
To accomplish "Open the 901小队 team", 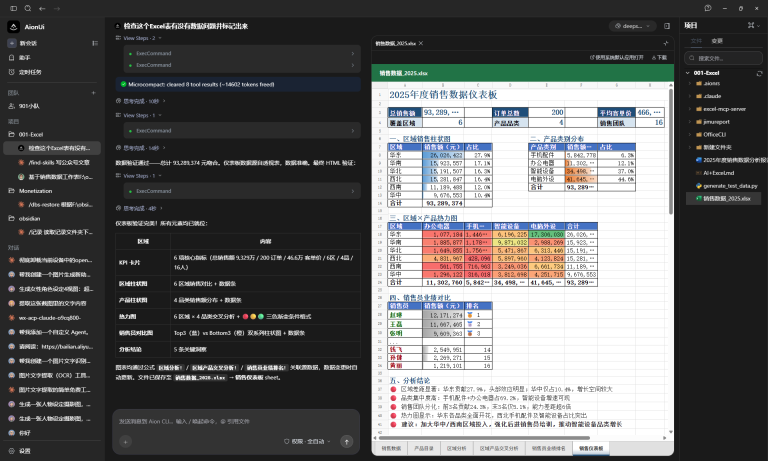I will click(53, 106).
